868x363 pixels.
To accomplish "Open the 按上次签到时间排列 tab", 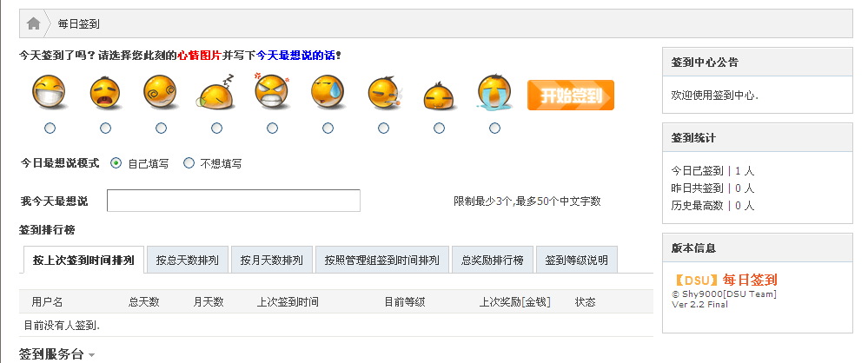I will coord(83,260).
